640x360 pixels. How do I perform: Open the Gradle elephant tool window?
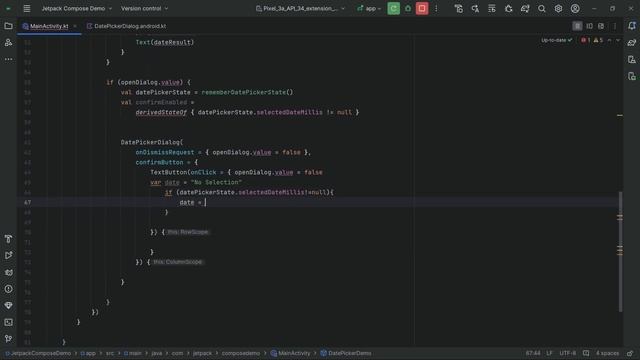[632, 42]
